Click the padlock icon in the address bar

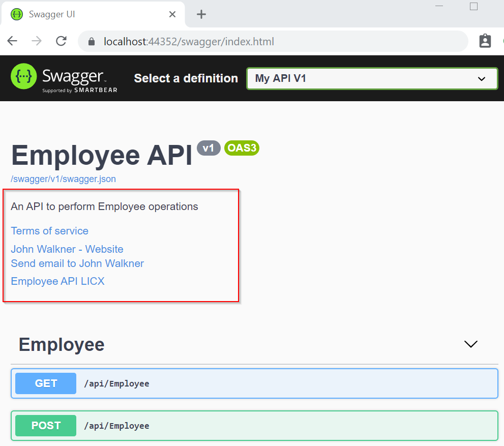click(91, 41)
